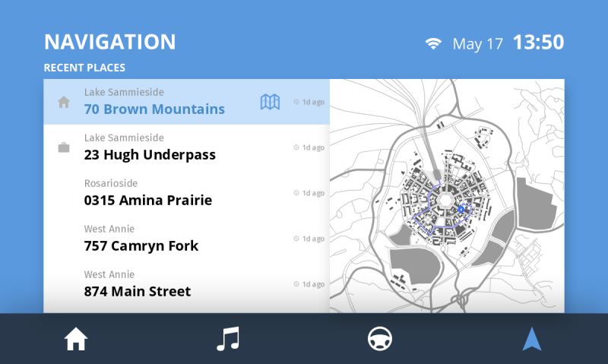Select the Navigation arrow tab
Viewport: 608px width, 364px height.
[x=532, y=339]
